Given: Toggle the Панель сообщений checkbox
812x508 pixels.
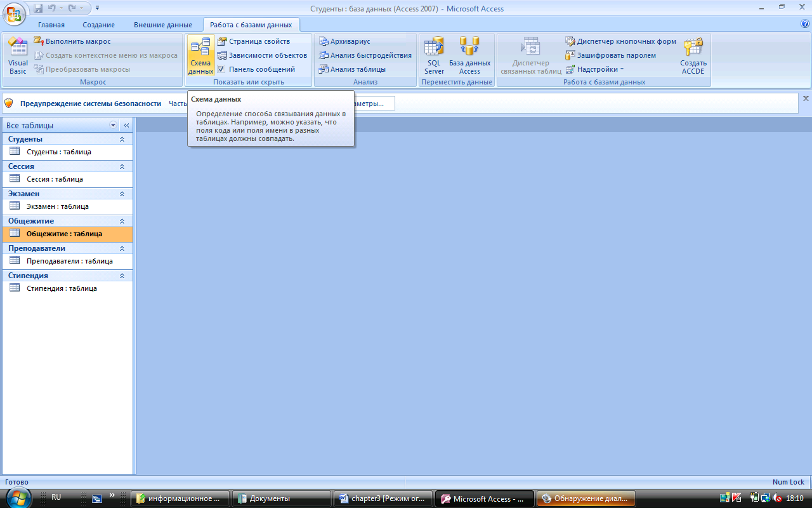Looking at the screenshot, I should (x=221, y=69).
